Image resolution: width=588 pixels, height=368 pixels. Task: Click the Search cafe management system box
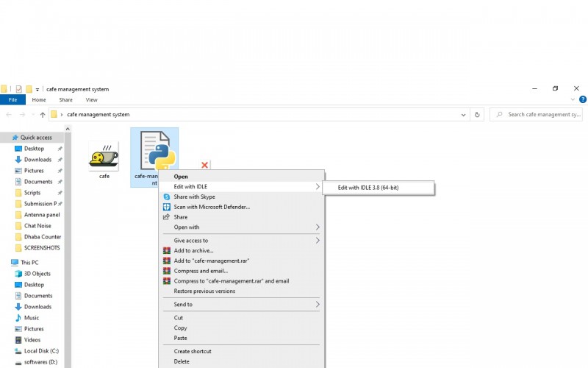pos(537,115)
